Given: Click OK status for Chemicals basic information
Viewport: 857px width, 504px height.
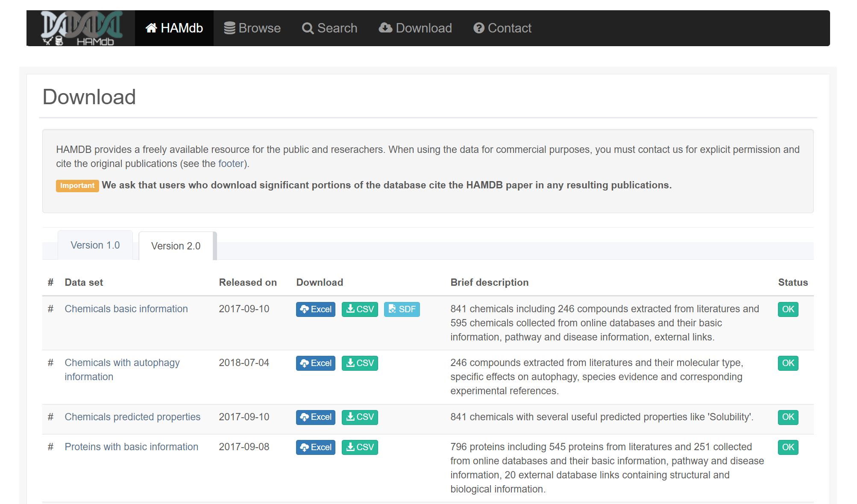Looking at the screenshot, I should 788,309.
